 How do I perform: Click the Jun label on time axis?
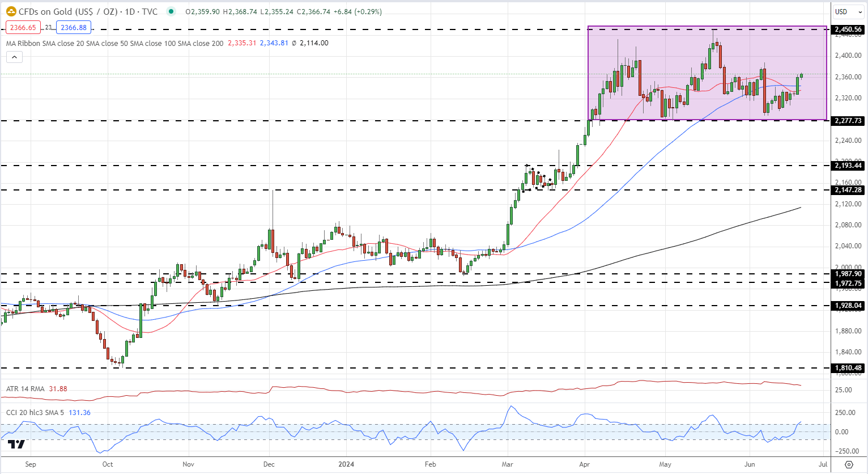tap(750, 464)
